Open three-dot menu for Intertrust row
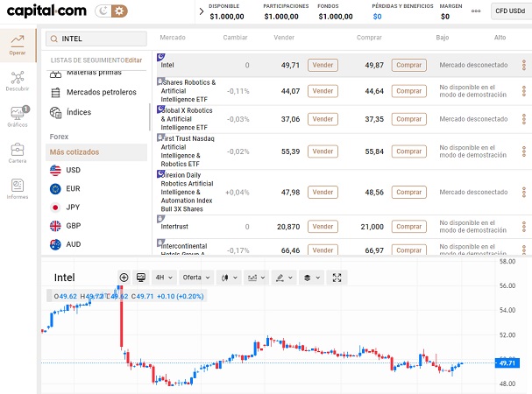532x394 pixels. [524, 227]
